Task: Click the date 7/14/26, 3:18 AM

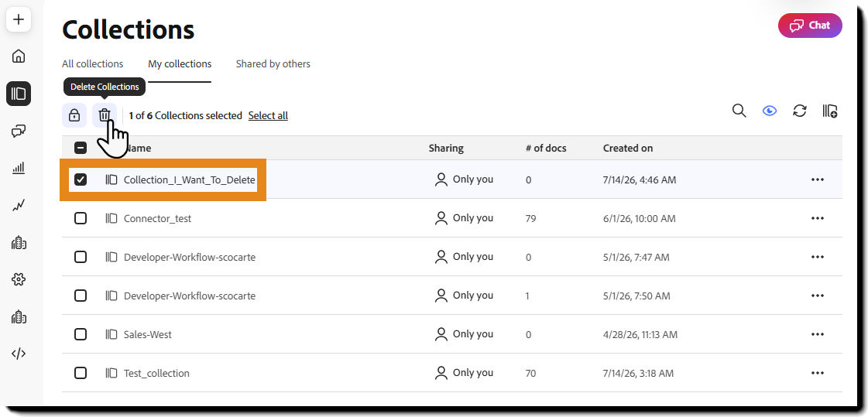Action: pyautogui.click(x=638, y=374)
